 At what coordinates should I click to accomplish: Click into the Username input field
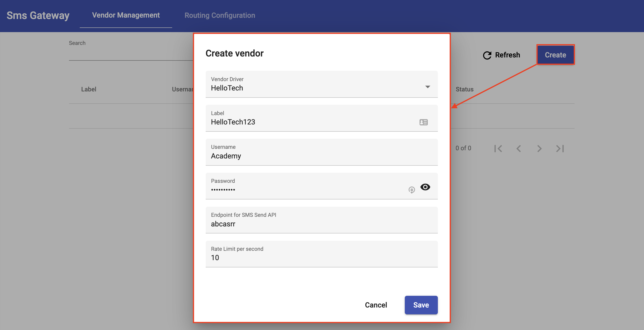pyautogui.click(x=322, y=152)
